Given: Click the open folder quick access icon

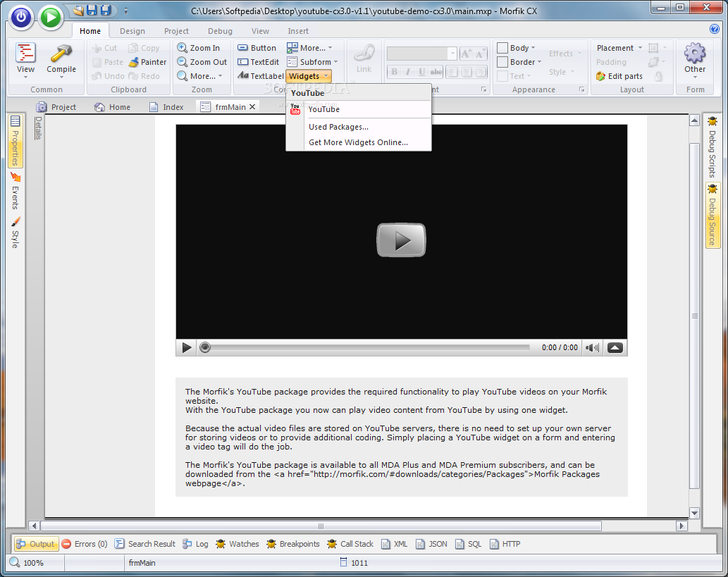Looking at the screenshot, I should click(78, 10).
